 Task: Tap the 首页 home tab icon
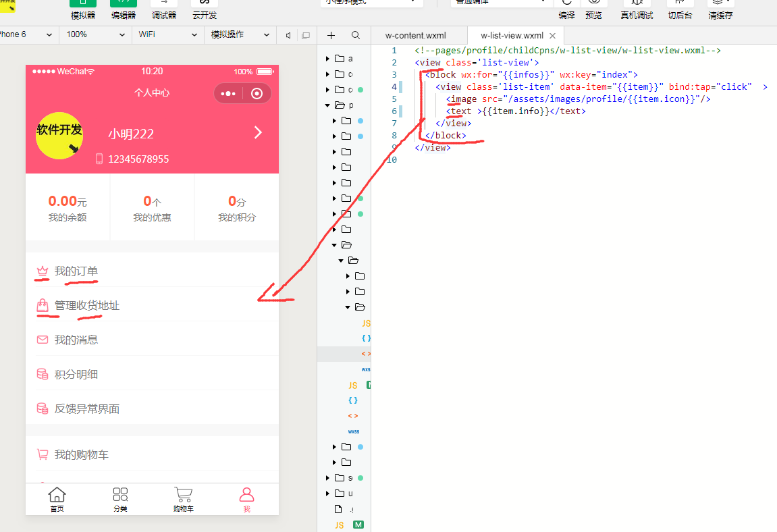(57, 499)
